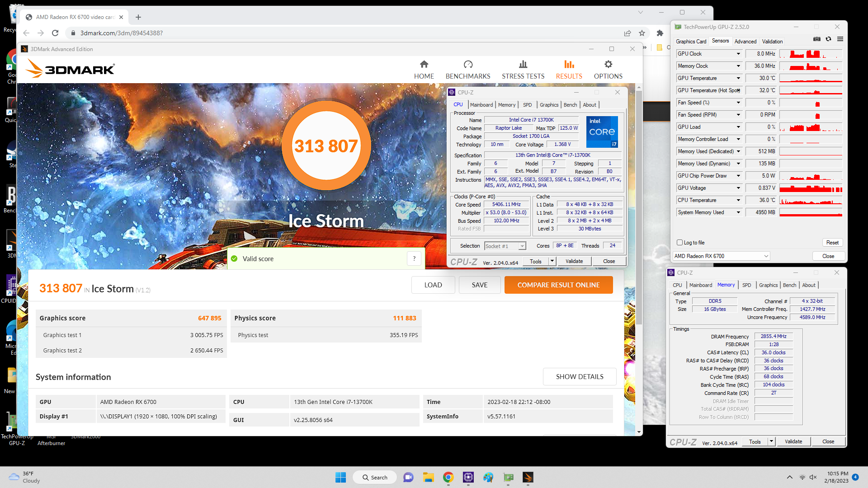Open the GPU Load sensor dropdown
868x488 pixels.
click(x=738, y=127)
